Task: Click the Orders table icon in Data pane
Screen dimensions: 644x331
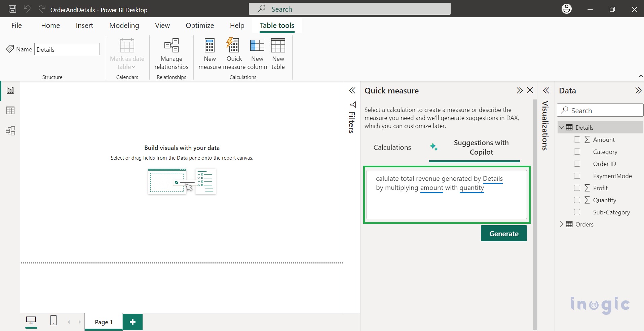Action: pyautogui.click(x=569, y=224)
